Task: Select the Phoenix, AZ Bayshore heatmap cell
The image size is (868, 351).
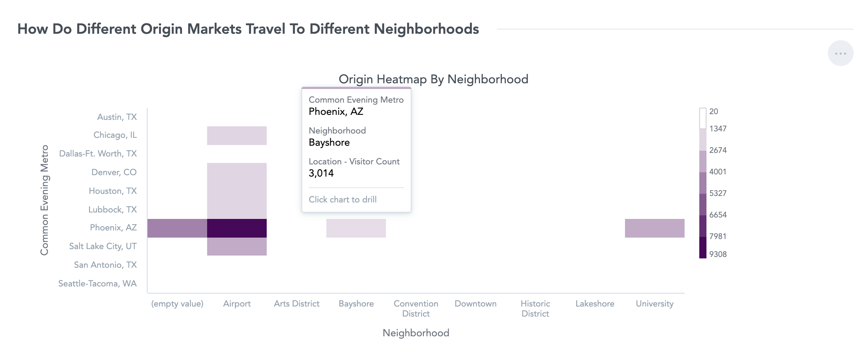Action: point(356,228)
